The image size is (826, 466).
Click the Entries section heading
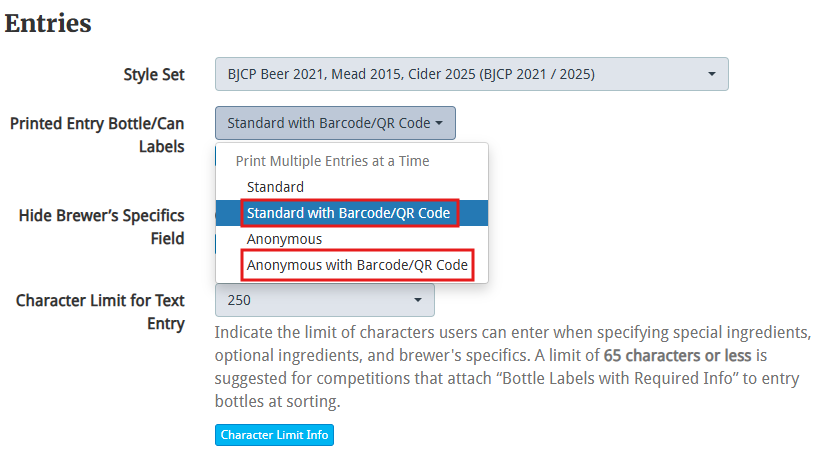(48, 23)
